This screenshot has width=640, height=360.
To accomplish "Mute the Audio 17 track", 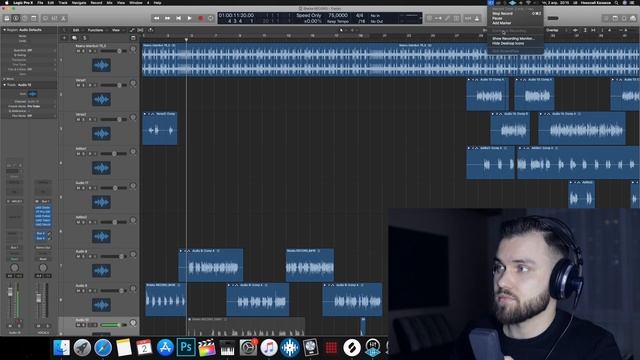I will click(x=78, y=188).
